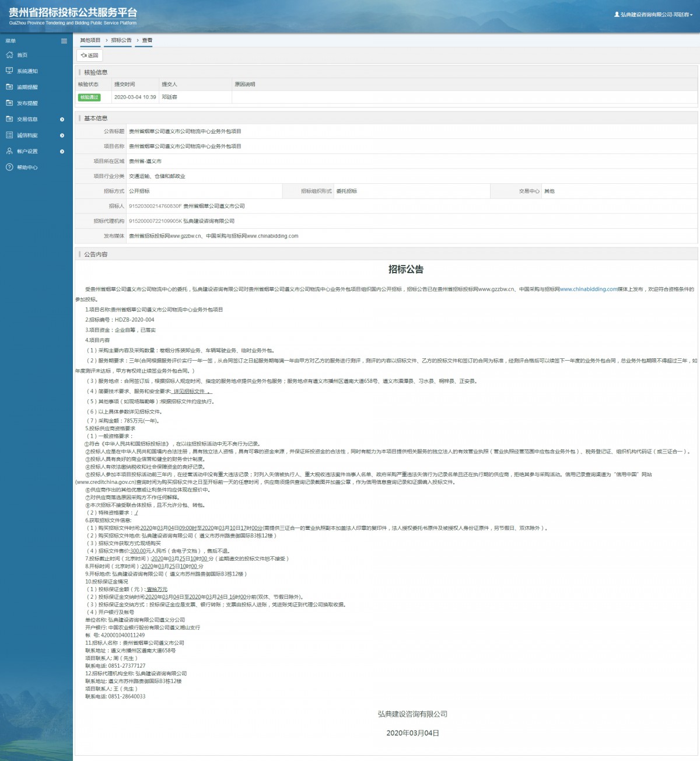
Task: Click the 诚信档案 list icon
Action: 9,135
